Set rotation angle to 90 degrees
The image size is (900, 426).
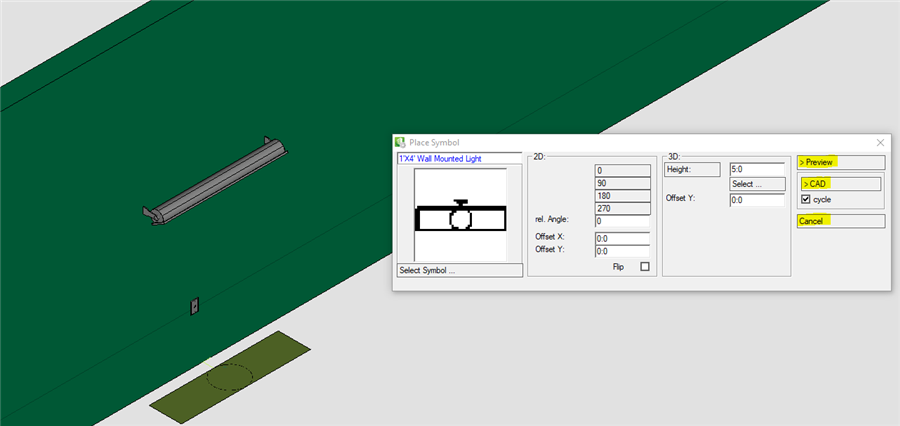coord(622,182)
